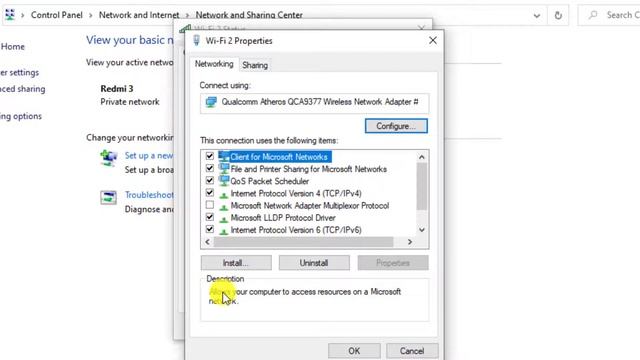640x360 pixels.
Task: Confirm with the OK button
Action: pyautogui.click(x=354, y=351)
